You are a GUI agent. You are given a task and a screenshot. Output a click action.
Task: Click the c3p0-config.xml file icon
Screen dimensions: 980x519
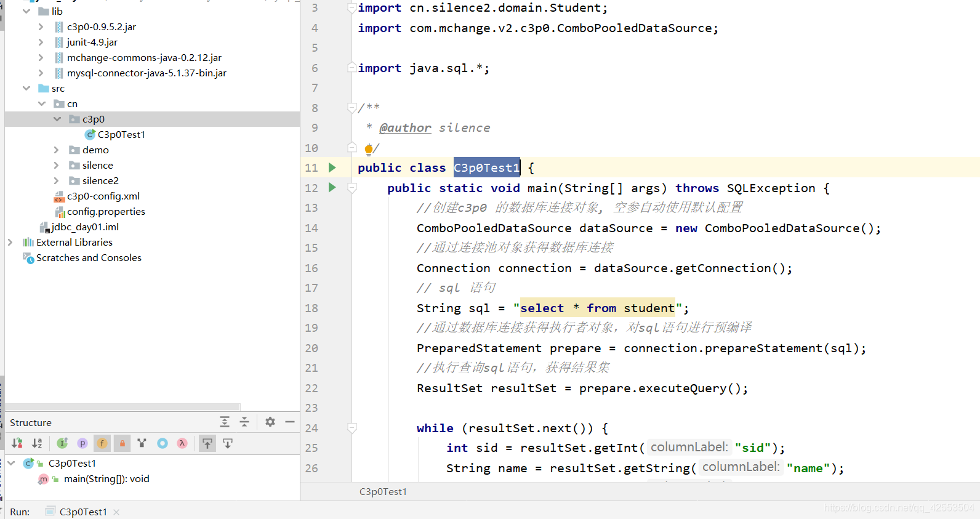59,196
